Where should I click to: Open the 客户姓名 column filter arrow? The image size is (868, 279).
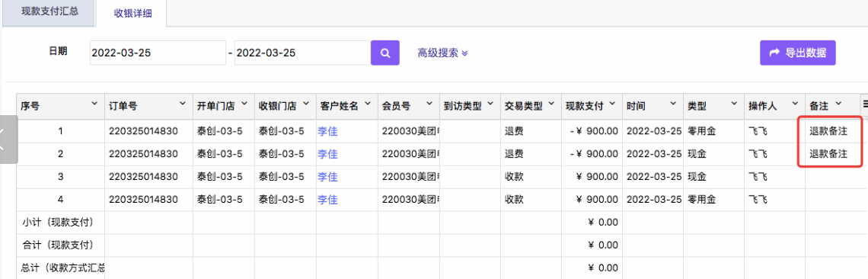[x=368, y=104]
